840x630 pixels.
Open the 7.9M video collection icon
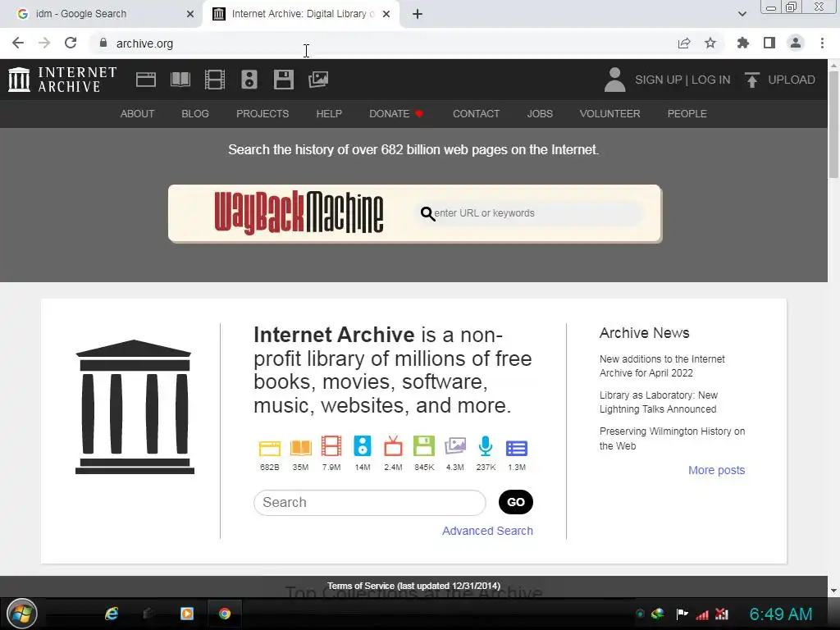click(331, 446)
